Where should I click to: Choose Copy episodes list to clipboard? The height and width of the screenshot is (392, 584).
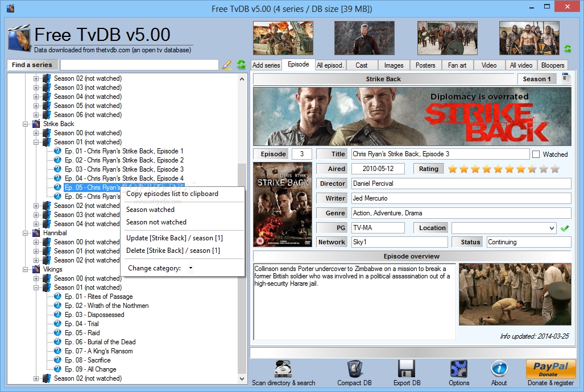click(x=172, y=194)
